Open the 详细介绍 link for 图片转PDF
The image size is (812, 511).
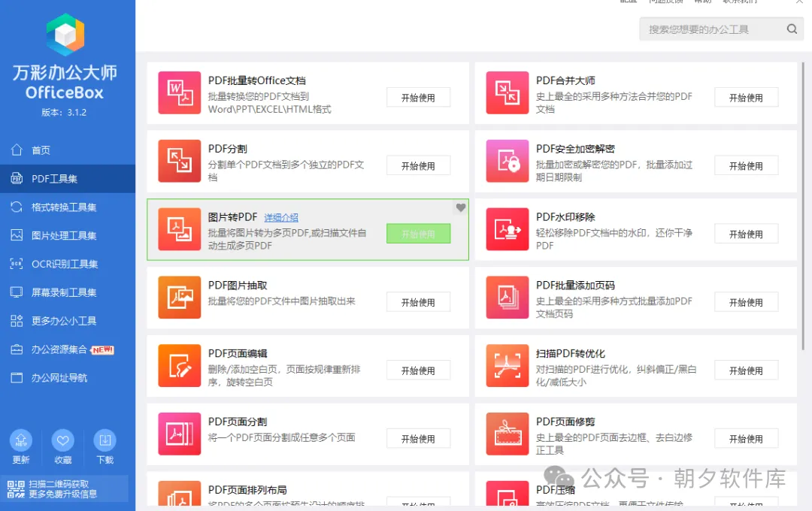click(281, 216)
